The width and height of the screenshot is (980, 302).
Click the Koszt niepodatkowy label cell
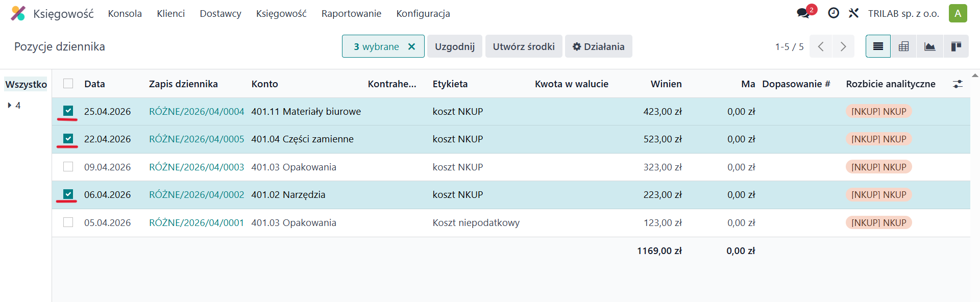[x=476, y=222]
